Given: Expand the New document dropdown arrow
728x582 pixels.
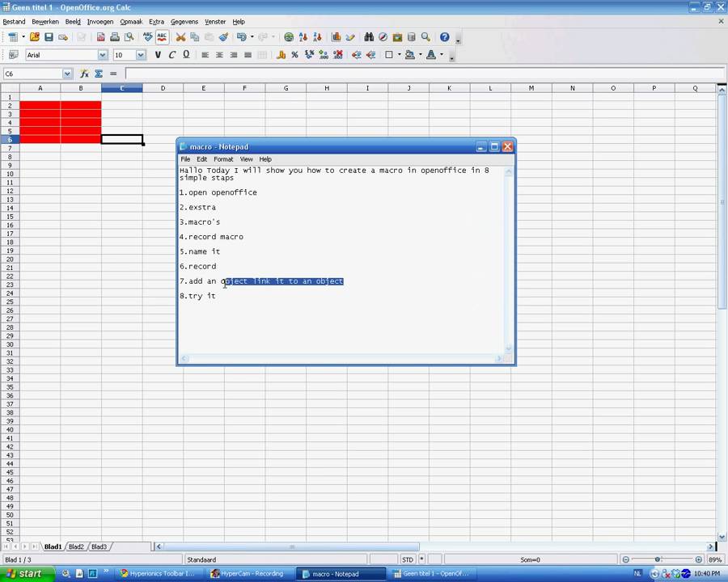Looking at the screenshot, I should coord(23,37).
